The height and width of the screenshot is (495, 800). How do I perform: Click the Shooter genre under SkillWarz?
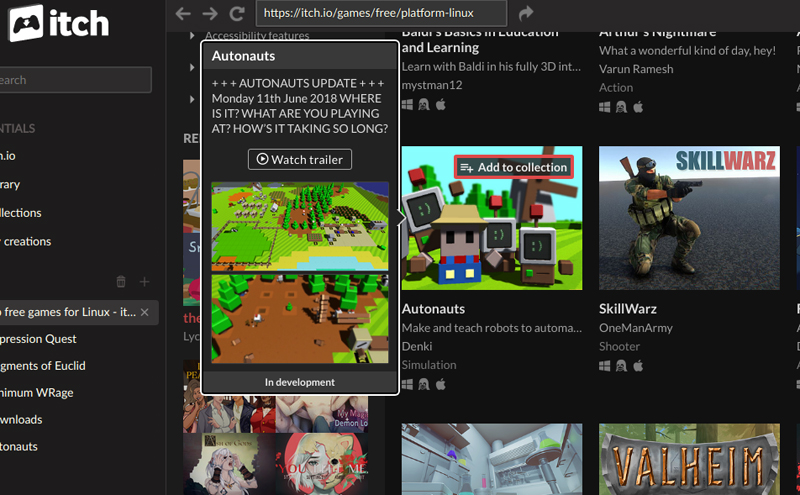[619, 346]
